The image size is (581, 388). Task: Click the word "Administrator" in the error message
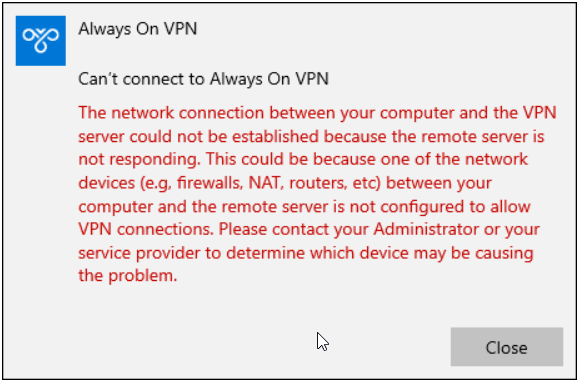point(426,229)
